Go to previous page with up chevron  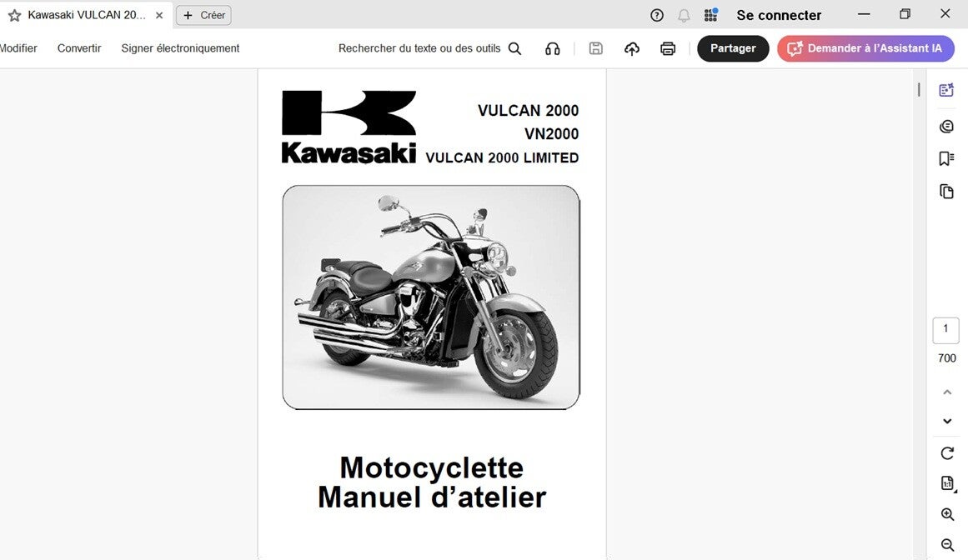947,392
